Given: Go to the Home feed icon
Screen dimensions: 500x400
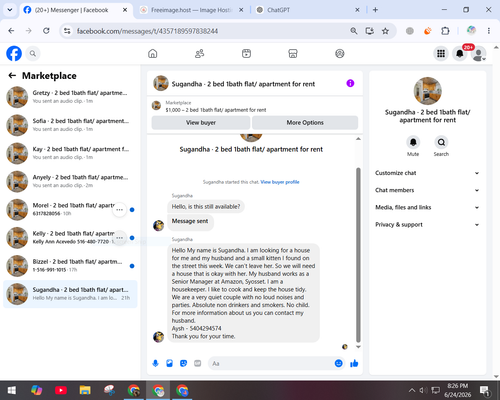Looking at the screenshot, I should [x=153, y=53].
